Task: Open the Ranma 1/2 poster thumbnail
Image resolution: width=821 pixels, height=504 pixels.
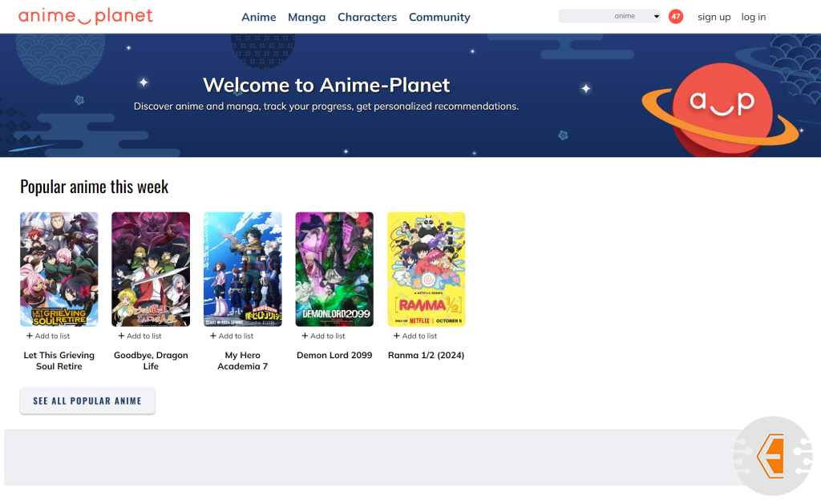Action: [x=426, y=268]
